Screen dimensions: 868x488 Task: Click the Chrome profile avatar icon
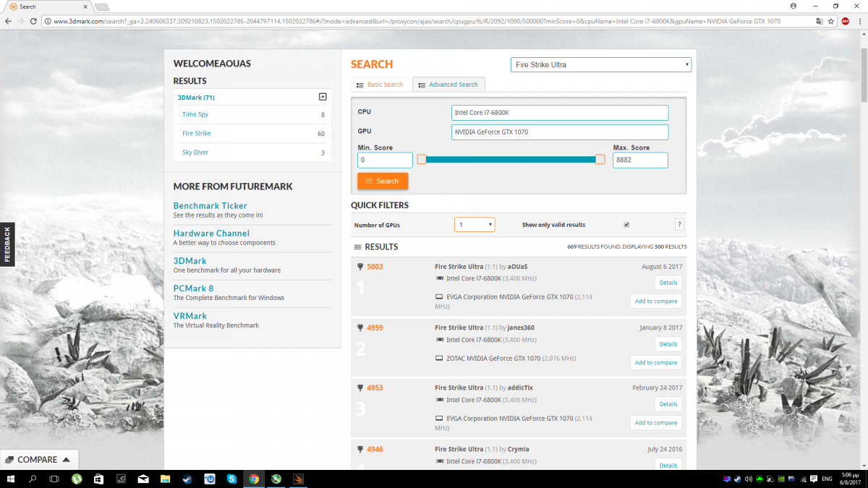[793, 6]
